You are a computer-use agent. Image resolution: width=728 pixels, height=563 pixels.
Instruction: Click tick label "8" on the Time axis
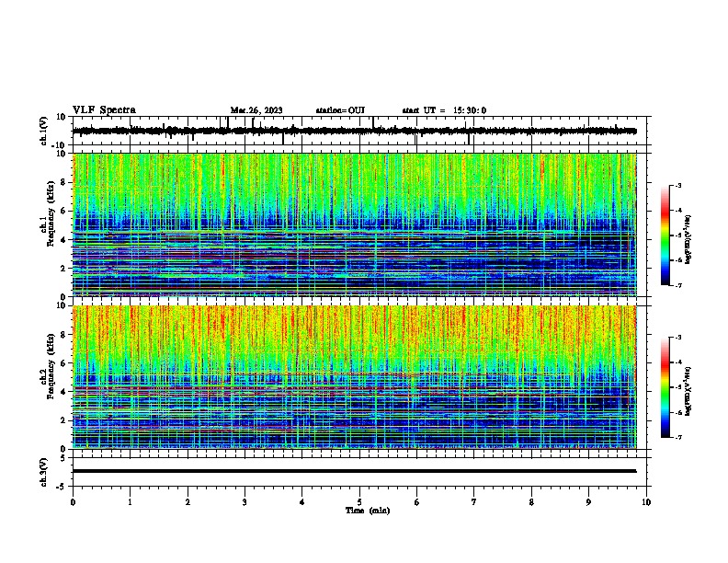click(x=531, y=502)
